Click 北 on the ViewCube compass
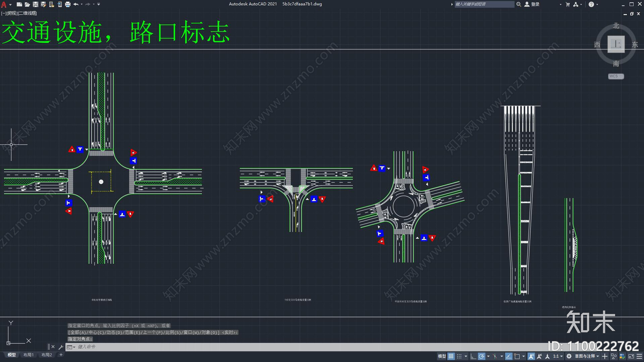This screenshot has height=362, width=644. click(616, 26)
